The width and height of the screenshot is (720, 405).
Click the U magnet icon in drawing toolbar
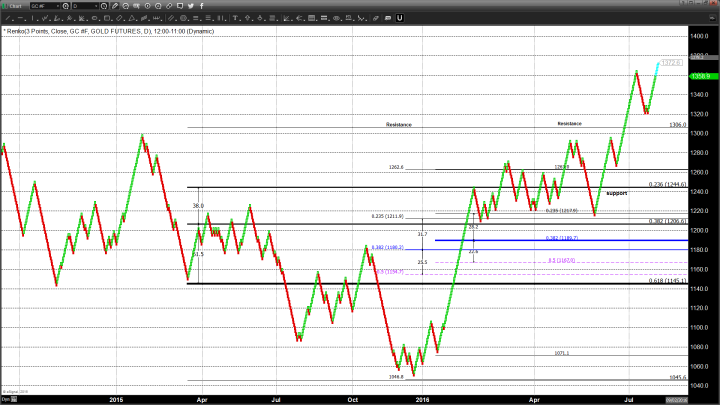(x=400, y=18)
